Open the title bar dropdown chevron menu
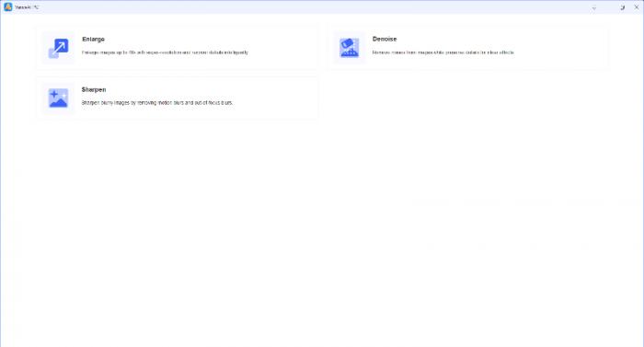The height and width of the screenshot is (347, 644). (594, 7)
